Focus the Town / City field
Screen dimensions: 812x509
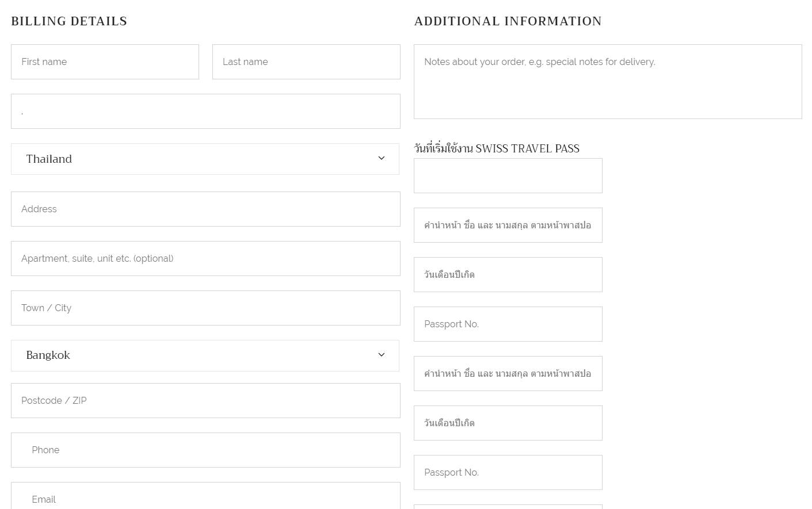coord(205,308)
